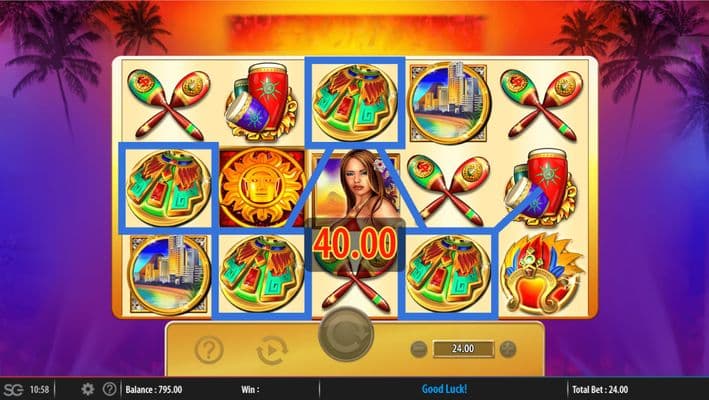Image resolution: width=709 pixels, height=400 pixels.
Task: Click the Win : label in status bar
Action: pyautogui.click(x=250, y=390)
